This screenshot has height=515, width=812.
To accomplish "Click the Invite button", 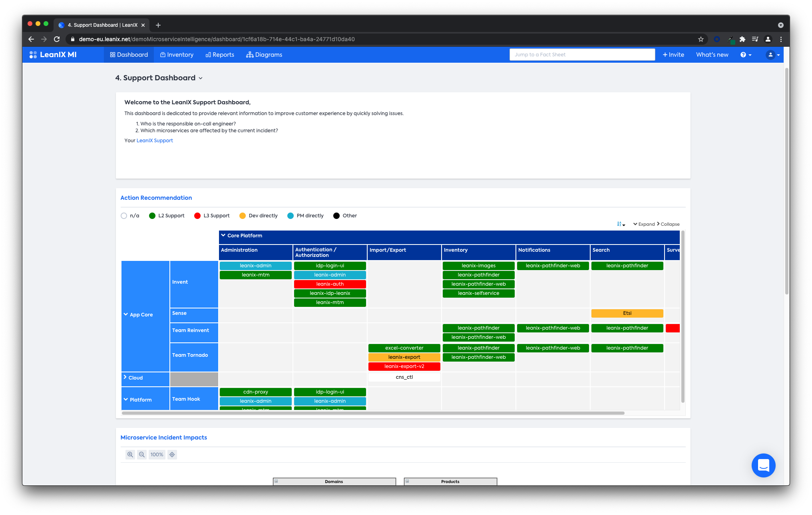I will [x=673, y=55].
